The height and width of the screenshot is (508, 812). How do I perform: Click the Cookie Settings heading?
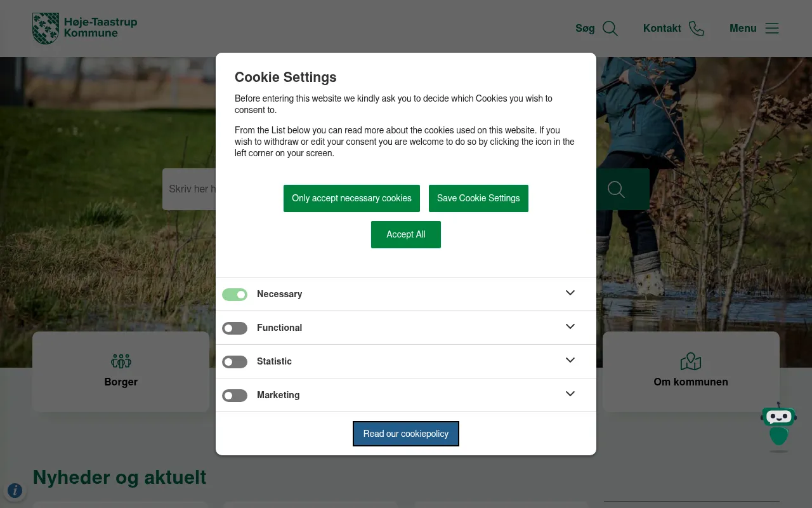click(285, 77)
